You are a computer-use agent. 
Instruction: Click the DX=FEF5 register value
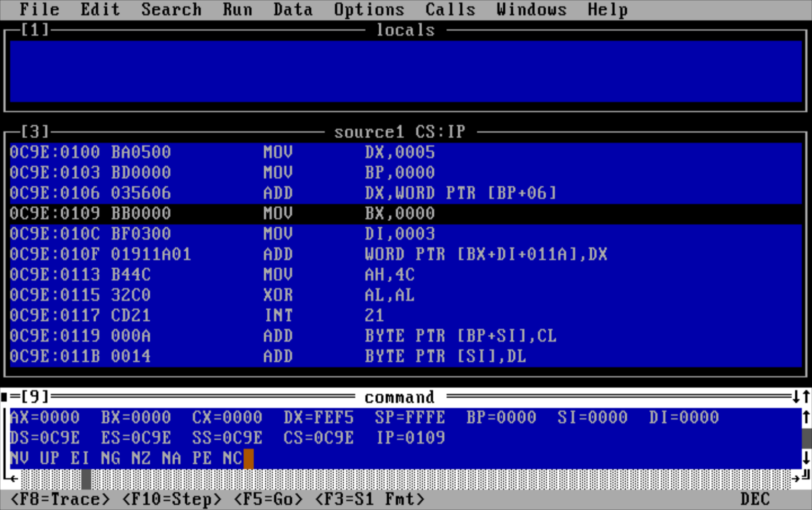(x=318, y=418)
